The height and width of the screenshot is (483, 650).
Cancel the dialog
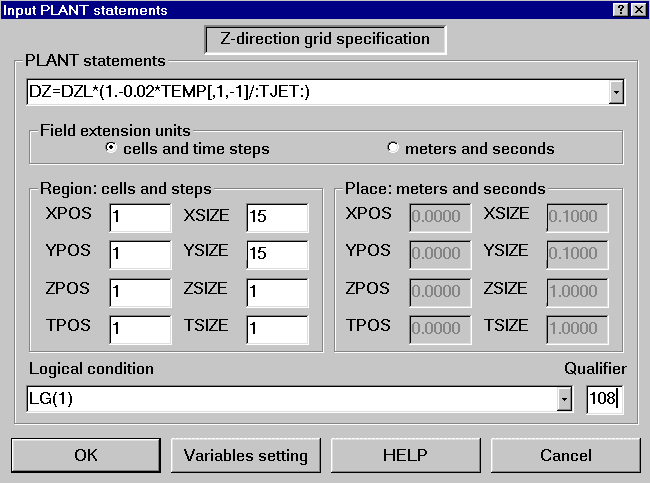pos(565,455)
